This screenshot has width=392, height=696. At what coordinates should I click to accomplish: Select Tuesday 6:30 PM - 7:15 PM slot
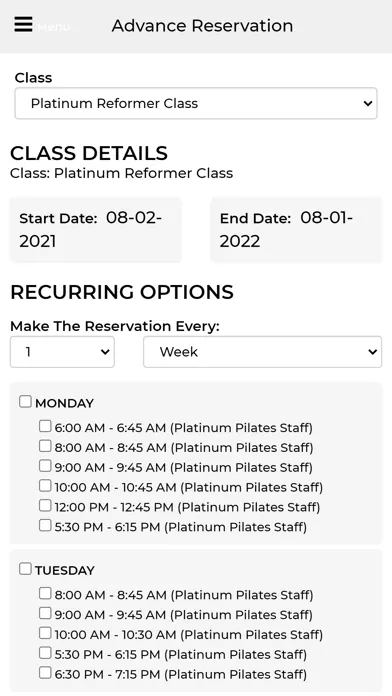(45, 673)
